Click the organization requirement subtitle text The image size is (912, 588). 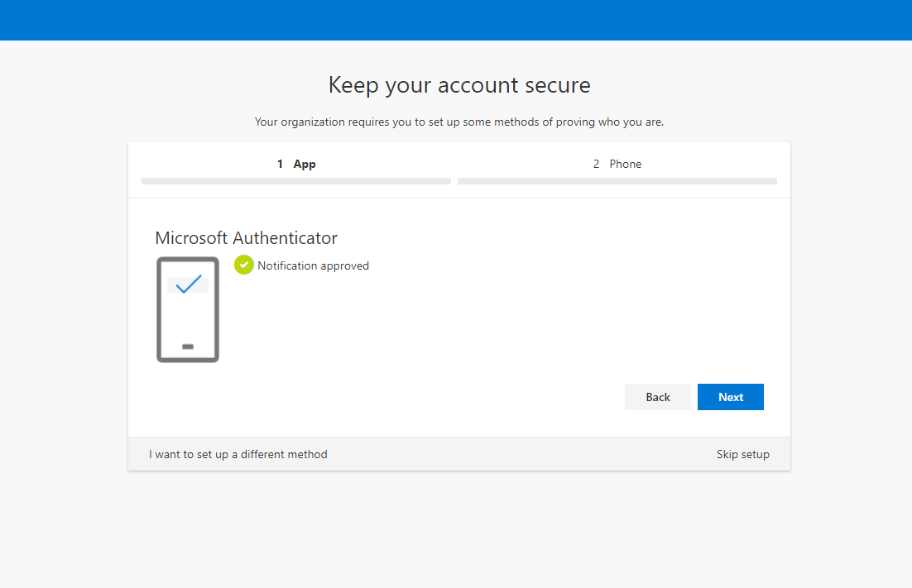[459, 122]
